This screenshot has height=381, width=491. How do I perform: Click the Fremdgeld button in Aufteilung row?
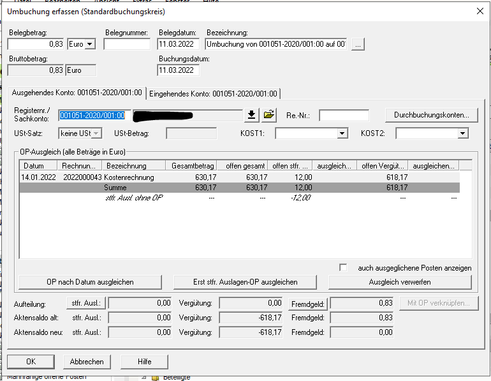click(x=308, y=304)
